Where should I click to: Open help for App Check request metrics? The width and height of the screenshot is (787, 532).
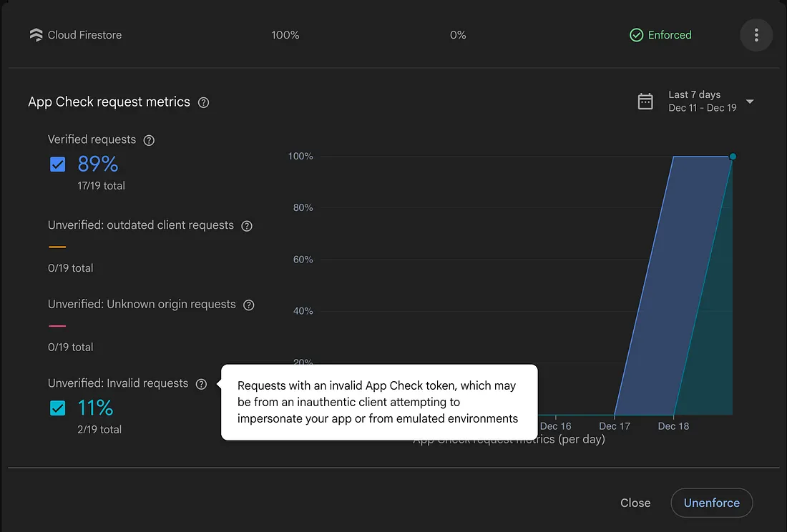(x=203, y=102)
